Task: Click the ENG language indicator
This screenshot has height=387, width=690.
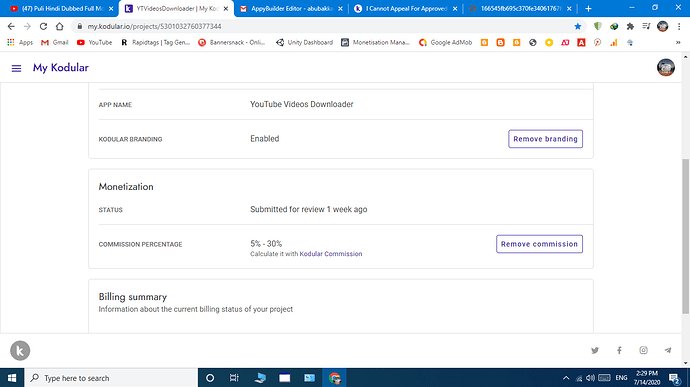Action: [x=621, y=378]
